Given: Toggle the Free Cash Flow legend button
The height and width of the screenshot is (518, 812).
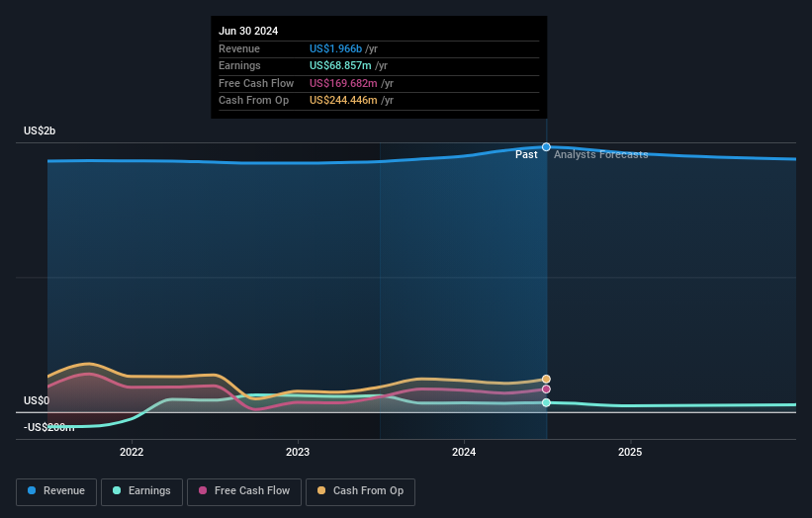Looking at the screenshot, I should pos(244,491).
